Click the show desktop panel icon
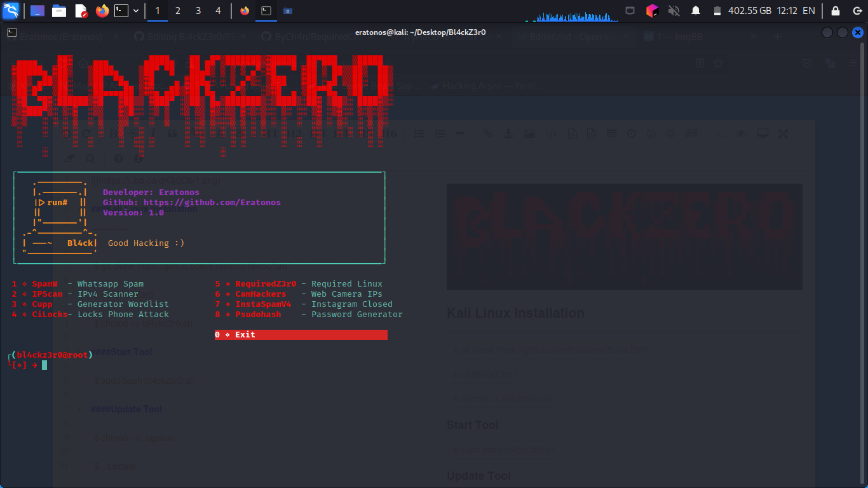 [37, 11]
